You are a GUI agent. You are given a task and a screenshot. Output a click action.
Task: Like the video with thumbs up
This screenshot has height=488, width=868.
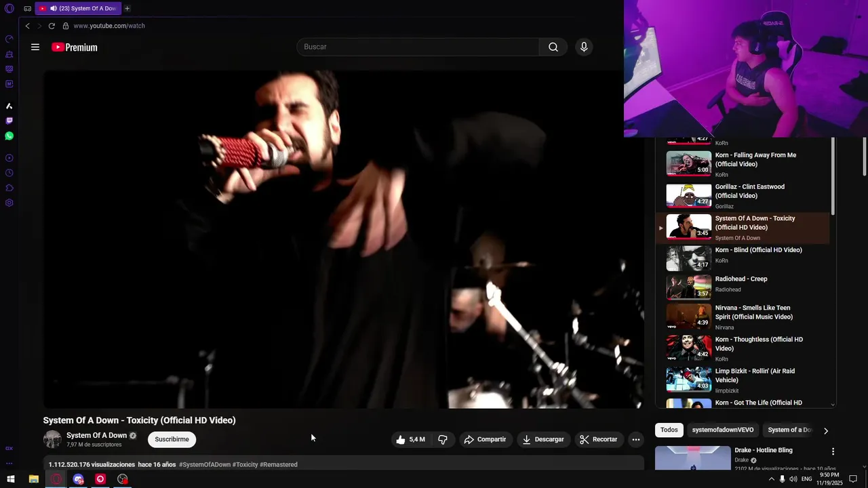[x=410, y=439]
